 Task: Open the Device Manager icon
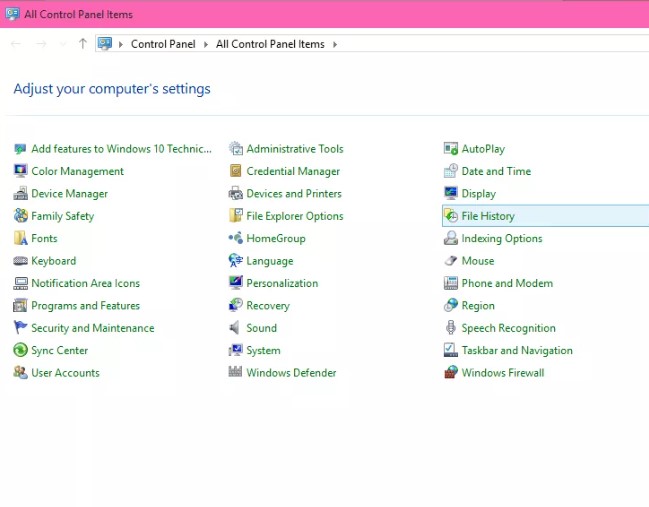click(20, 193)
